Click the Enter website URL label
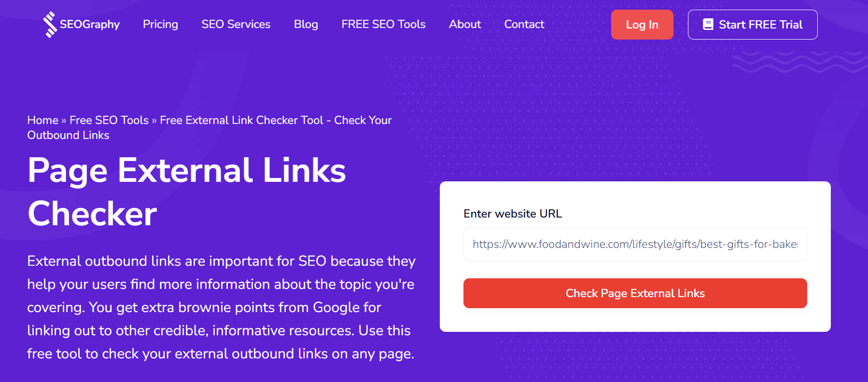 point(512,214)
